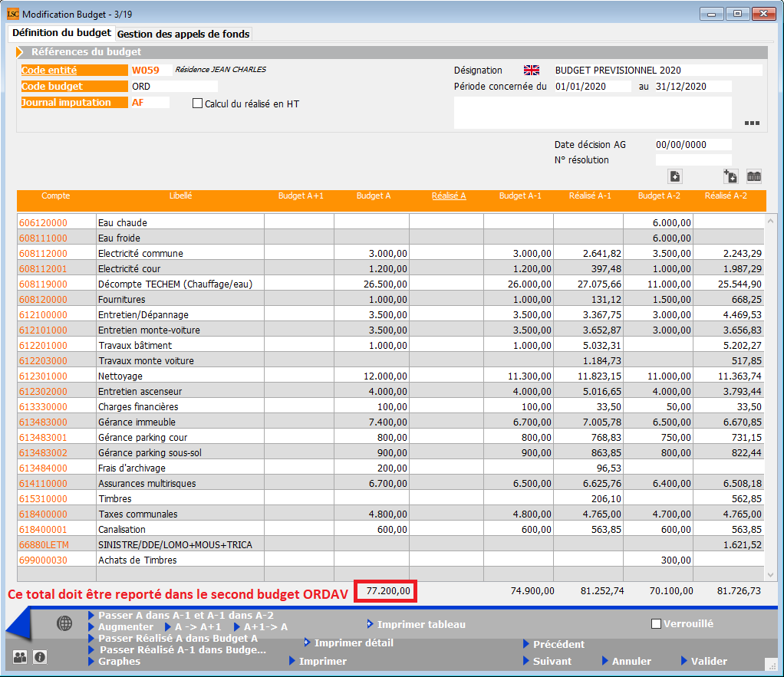Viewport: 784px width, 677px height.
Task: Click the Journal imputation field AF
Action: (150, 103)
